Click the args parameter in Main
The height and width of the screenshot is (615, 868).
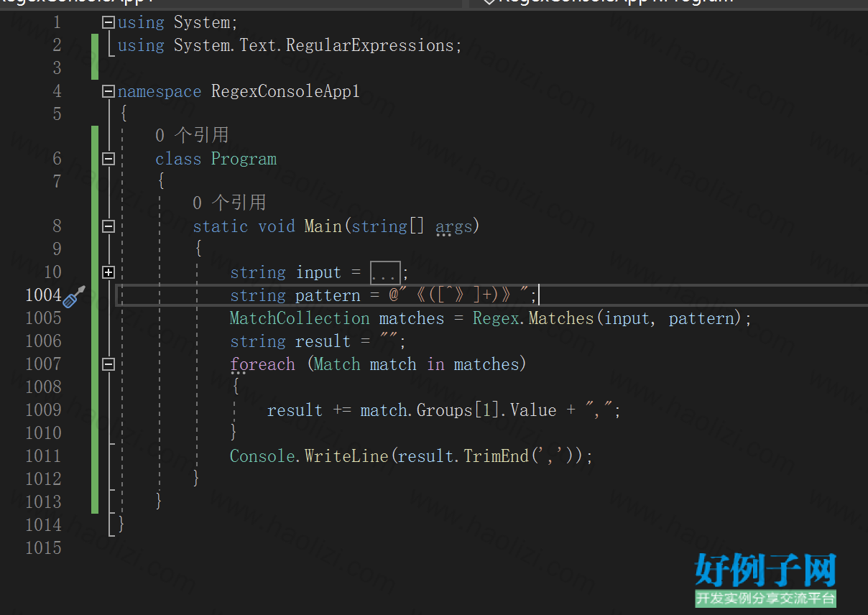pos(454,227)
